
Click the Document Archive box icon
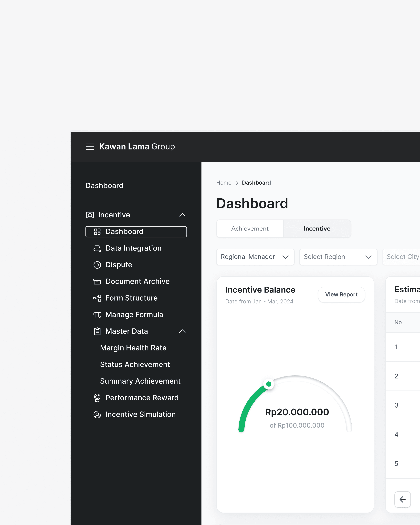[97, 282]
